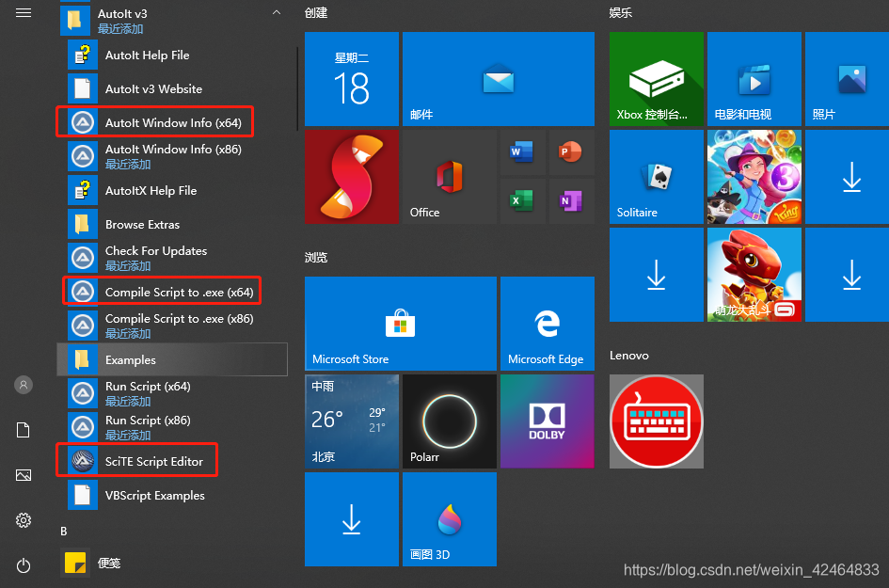The image size is (889, 588).
Task: Click the app list scrollbar
Action: pos(297,89)
